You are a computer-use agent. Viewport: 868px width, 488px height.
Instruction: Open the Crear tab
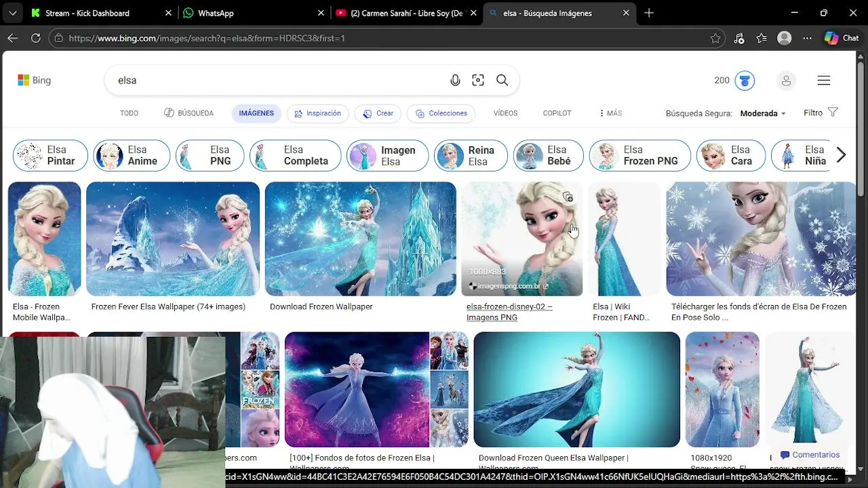(378, 113)
